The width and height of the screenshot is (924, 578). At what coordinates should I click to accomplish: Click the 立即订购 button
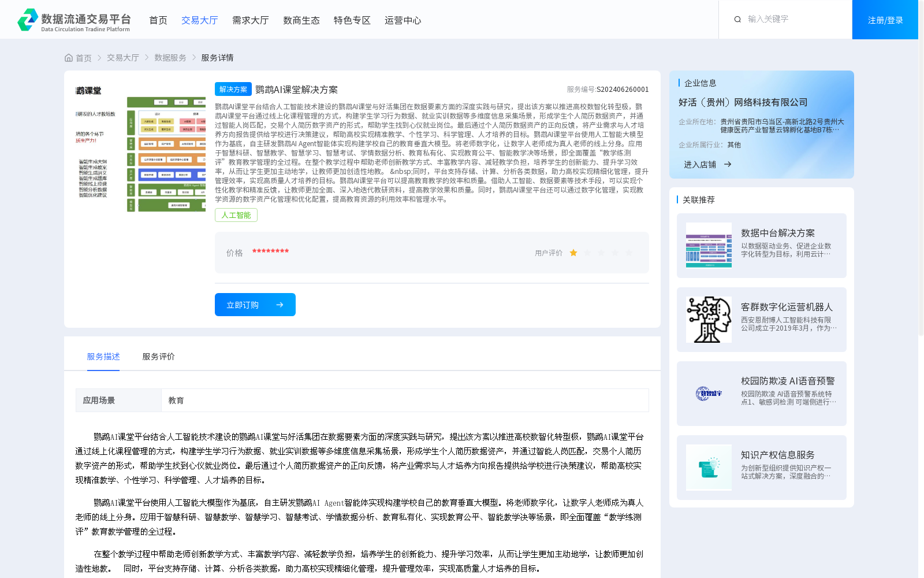(x=255, y=305)
